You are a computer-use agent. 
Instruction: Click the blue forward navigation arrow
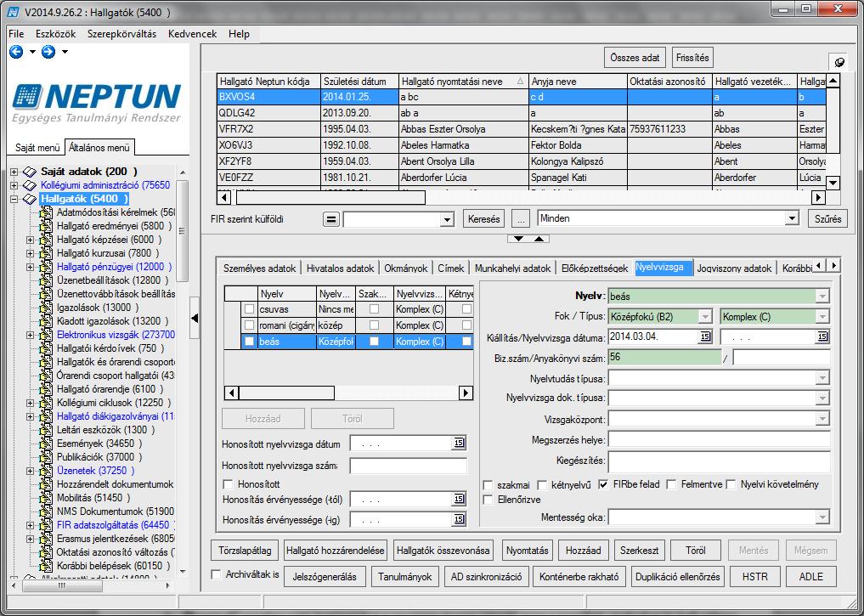[48, 52]
